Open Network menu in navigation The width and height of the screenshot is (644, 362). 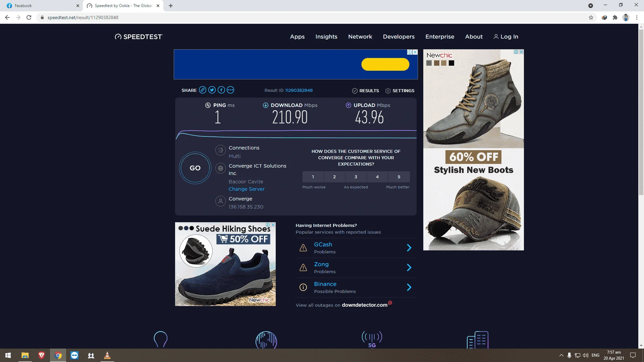[360, 37]
